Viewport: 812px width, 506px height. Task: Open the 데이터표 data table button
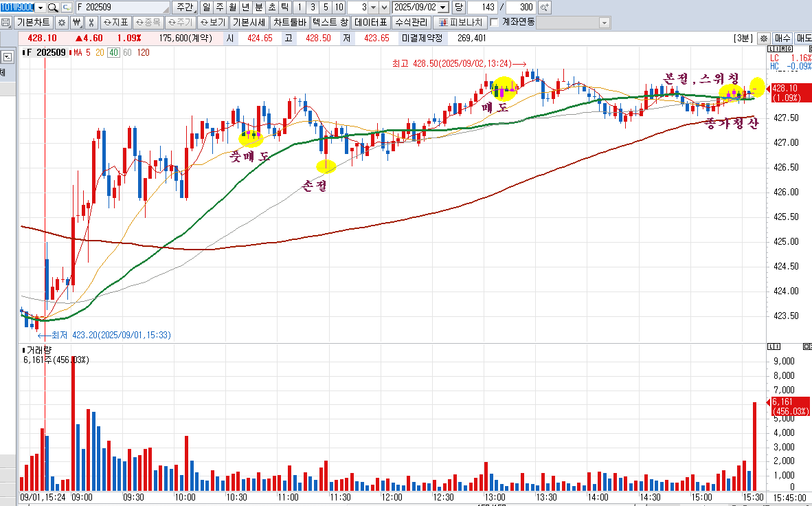coord(371,22)
